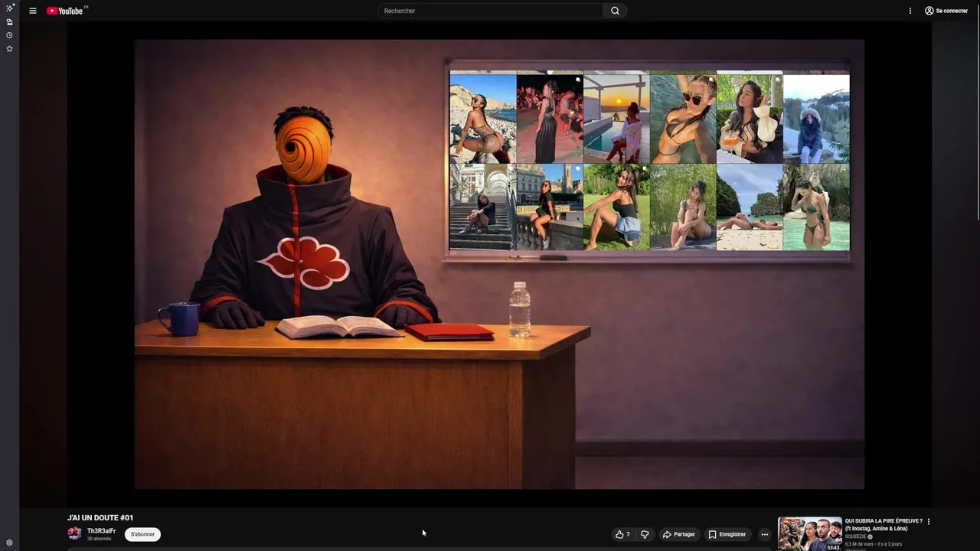The width and height of the screenshot is (980, 551).
Task: Open the sidebar synced devices icon
Action: tap(9, 22)
